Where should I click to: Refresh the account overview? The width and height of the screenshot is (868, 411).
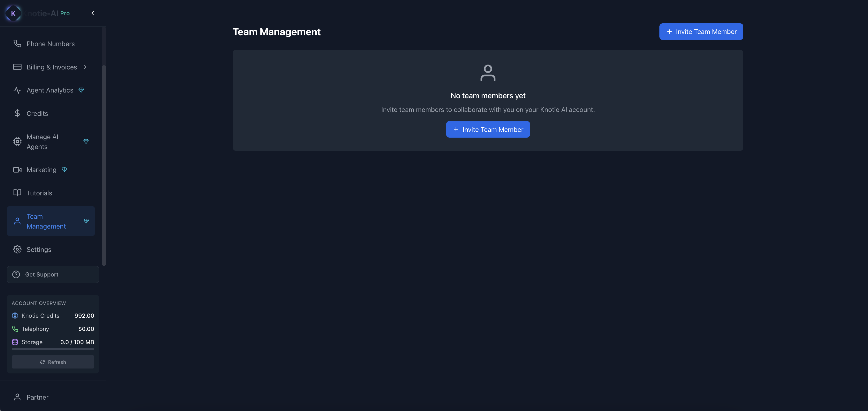pos(53,362)
